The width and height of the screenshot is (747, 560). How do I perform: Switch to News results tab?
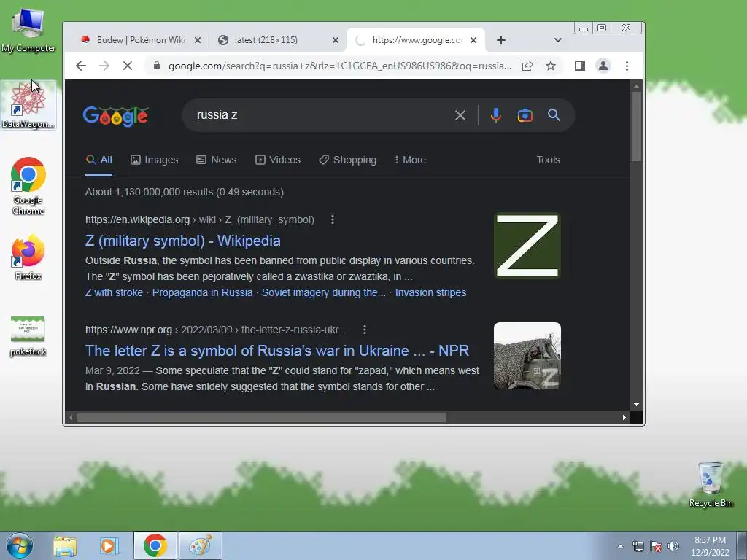tap(217, 160)
